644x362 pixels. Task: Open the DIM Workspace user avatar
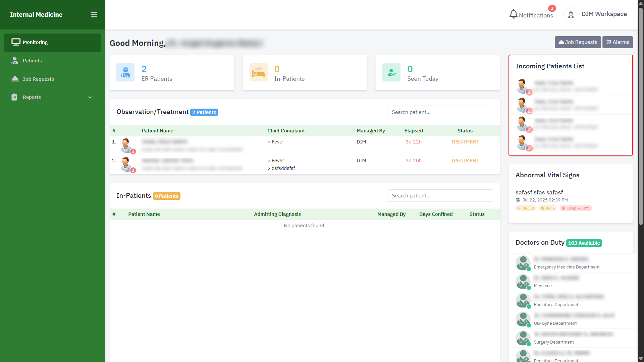coord(571,15)
